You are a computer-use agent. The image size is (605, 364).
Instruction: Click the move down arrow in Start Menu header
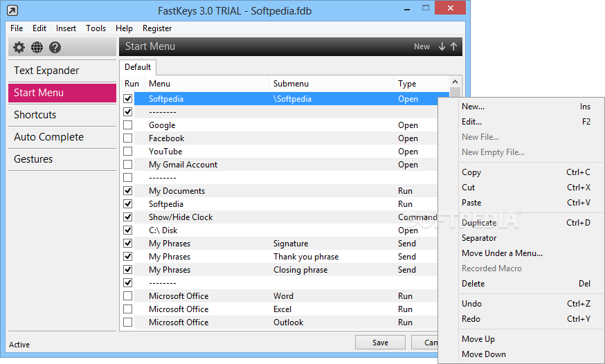[442, 46]
